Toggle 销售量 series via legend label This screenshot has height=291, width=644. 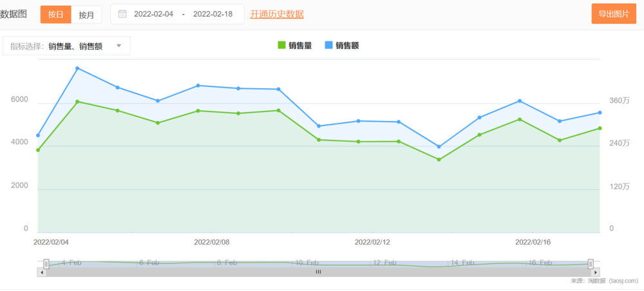click(300, 45)
